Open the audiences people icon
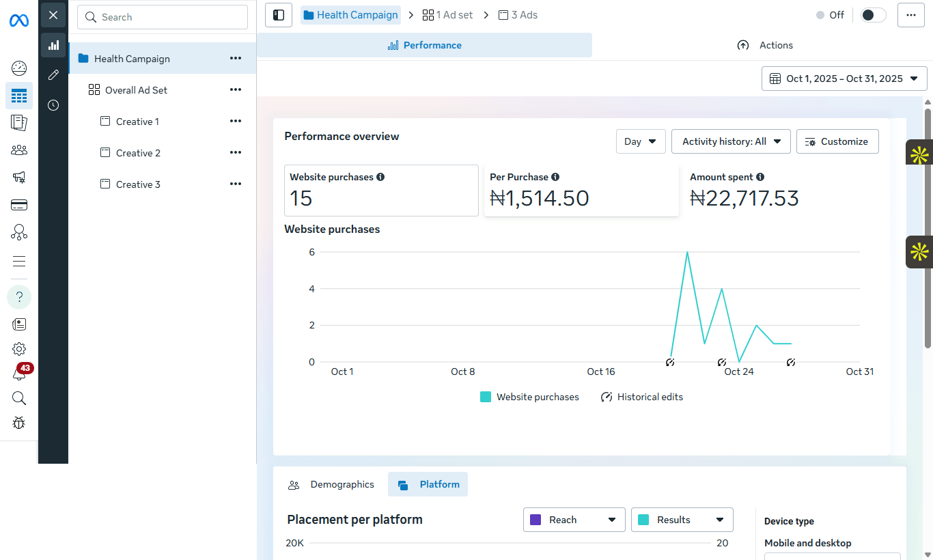The image size is (933, 560). tap(19, 150)
